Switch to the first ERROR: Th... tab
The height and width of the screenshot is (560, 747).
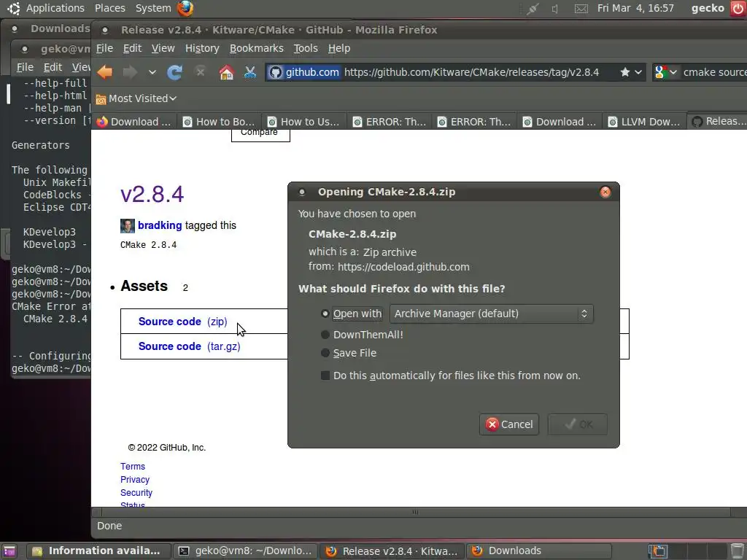(x=390, y=122)
